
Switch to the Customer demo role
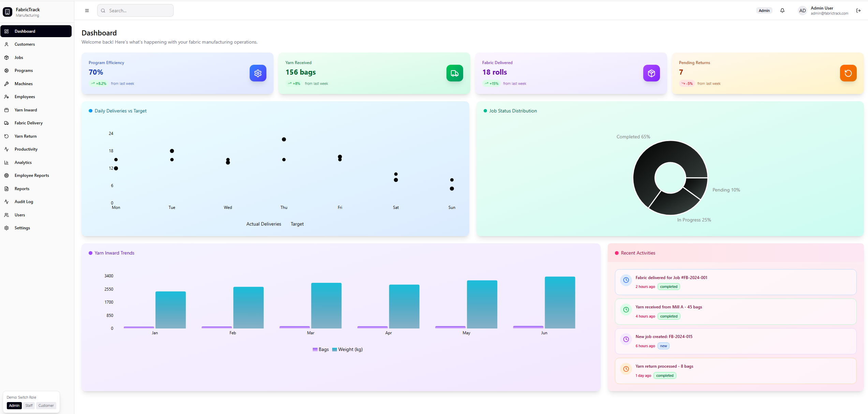click(x=46, y=405)
